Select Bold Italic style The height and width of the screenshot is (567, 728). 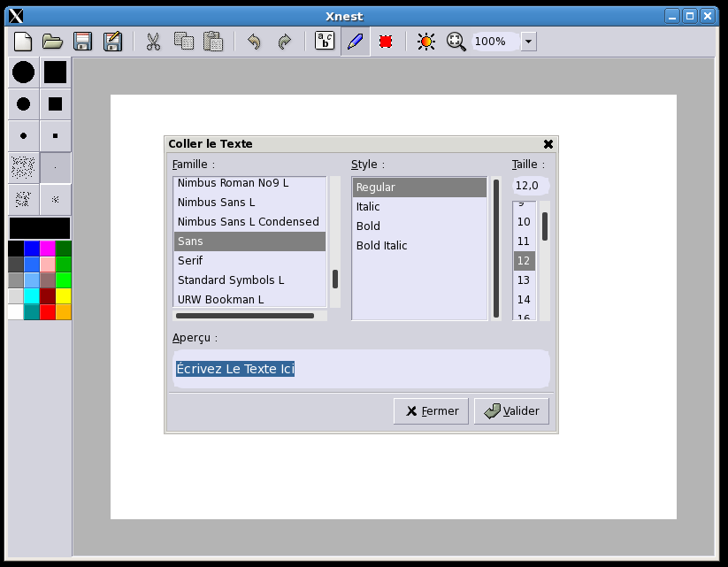pos(381,246)
